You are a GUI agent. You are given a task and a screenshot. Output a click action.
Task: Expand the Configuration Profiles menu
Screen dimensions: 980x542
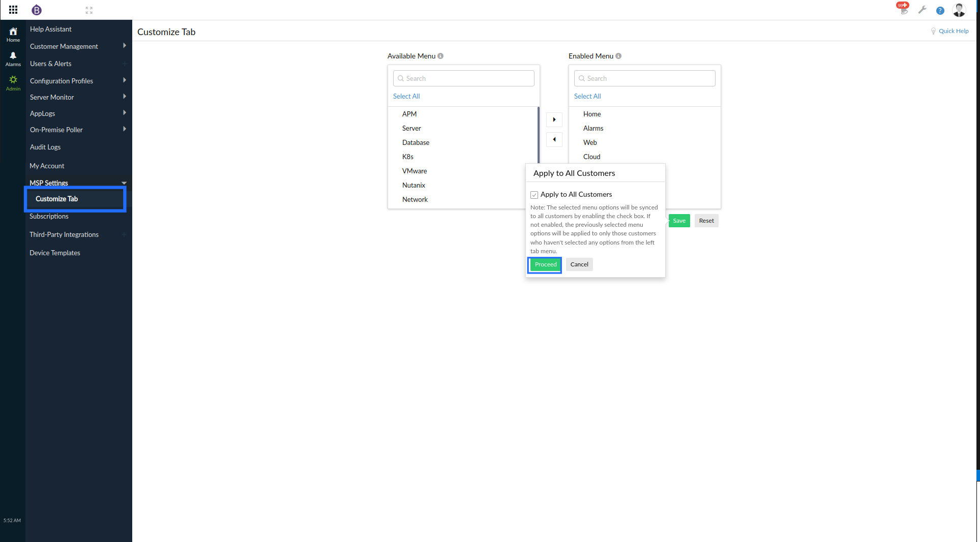pyautogui.click(x=61, y=80)
